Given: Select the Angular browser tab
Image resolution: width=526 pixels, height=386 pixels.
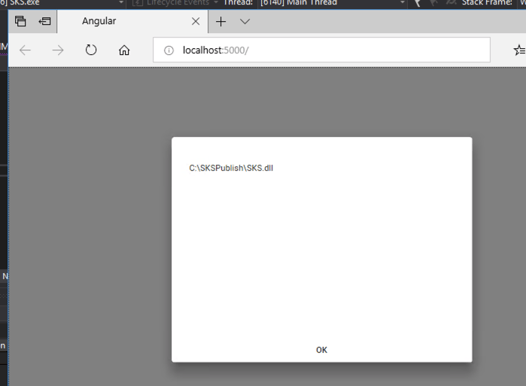Looking at the screenshot, I should pos(133,21).
